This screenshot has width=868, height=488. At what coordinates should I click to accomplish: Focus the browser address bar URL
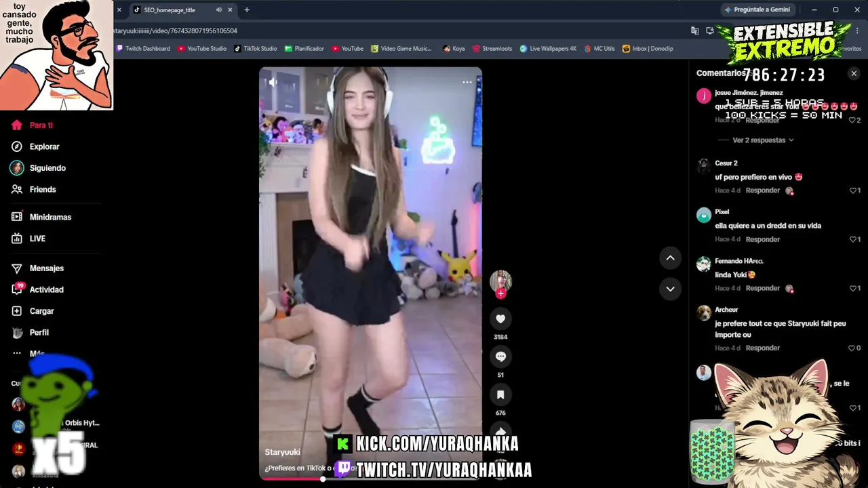(x=175, y=30)
